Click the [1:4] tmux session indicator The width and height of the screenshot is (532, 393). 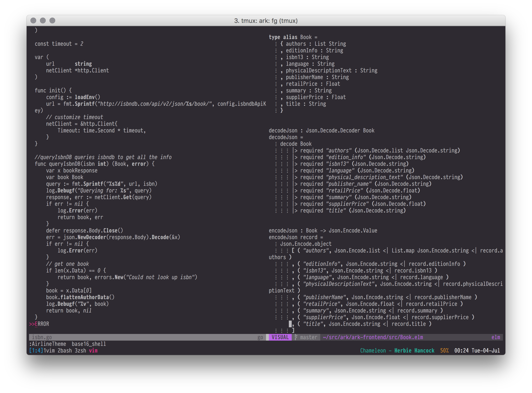tap(36, 351)
